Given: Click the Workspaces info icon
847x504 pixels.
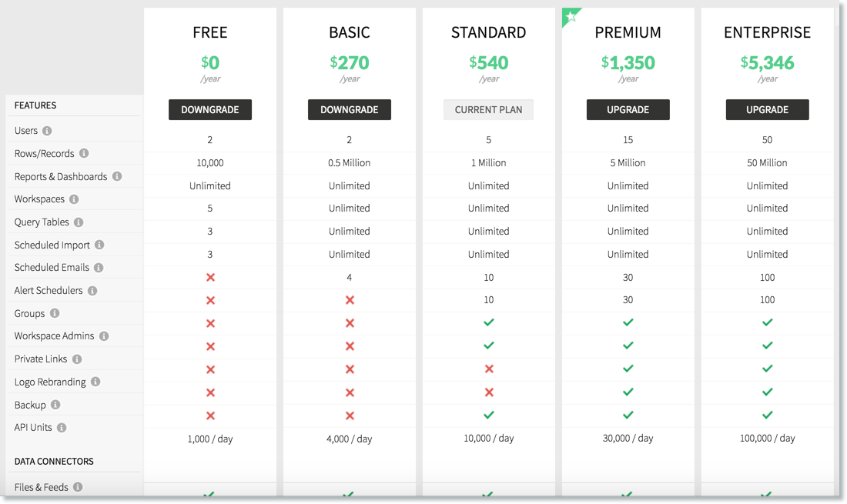Looking at the screenshot, I should pos(74,199).
